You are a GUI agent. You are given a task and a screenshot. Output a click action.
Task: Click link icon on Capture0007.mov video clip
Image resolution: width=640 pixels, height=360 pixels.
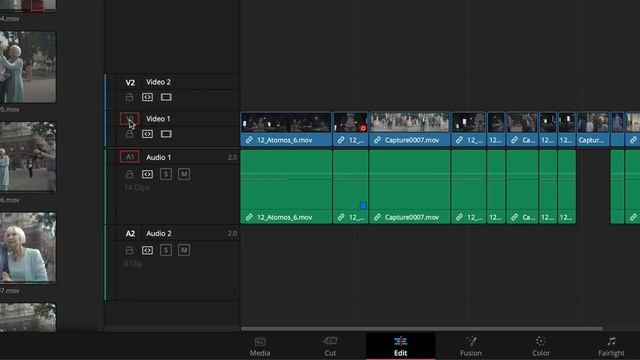click(x=378, y=140)
